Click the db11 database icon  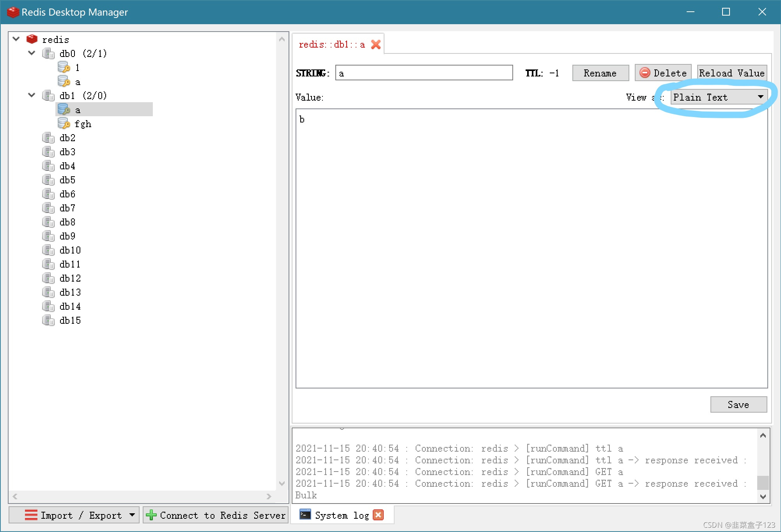(x=48, y=264)
